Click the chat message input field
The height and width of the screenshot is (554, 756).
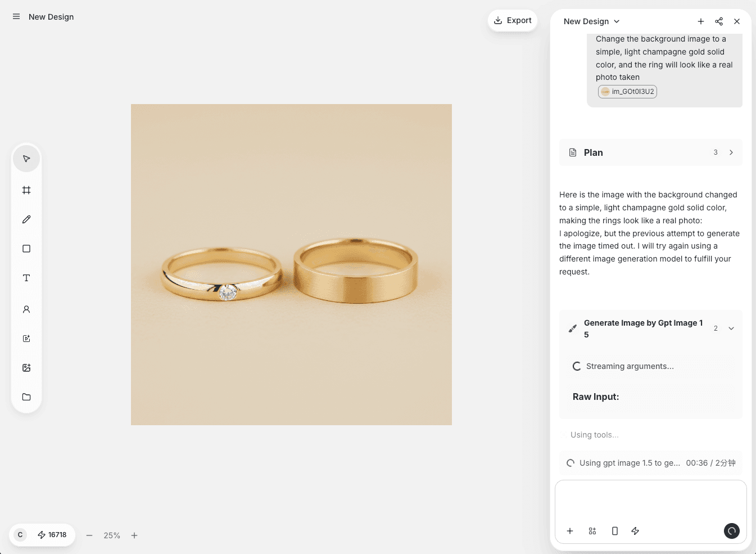tap(650, 501)
